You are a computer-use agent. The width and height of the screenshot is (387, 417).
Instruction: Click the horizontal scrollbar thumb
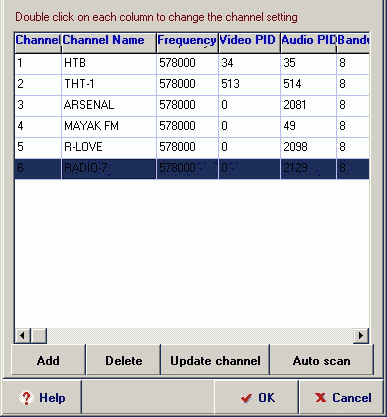click(39, 335)
